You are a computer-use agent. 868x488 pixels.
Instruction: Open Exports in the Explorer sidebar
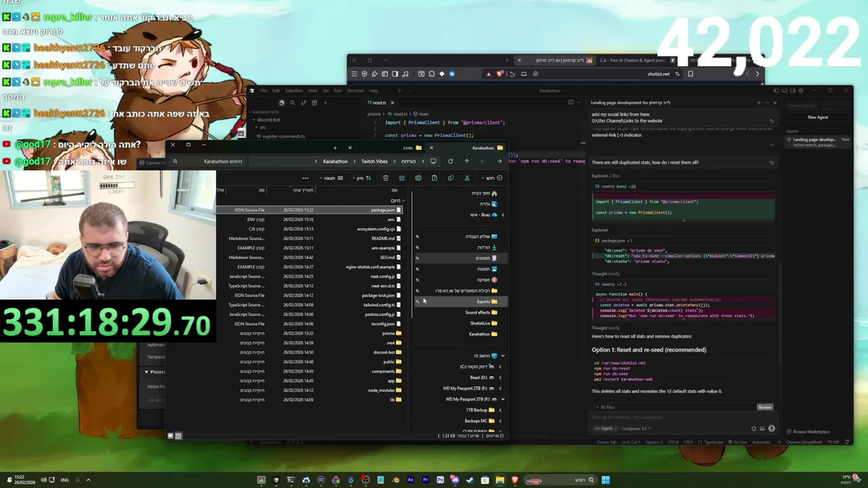460,302
